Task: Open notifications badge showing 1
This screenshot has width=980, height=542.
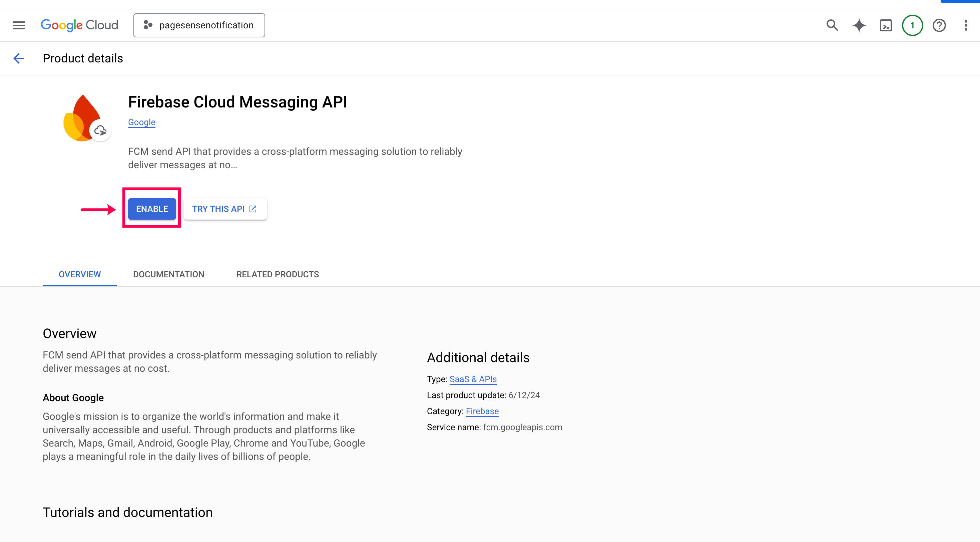Action: pyautogui.click(x=912, y=25)
